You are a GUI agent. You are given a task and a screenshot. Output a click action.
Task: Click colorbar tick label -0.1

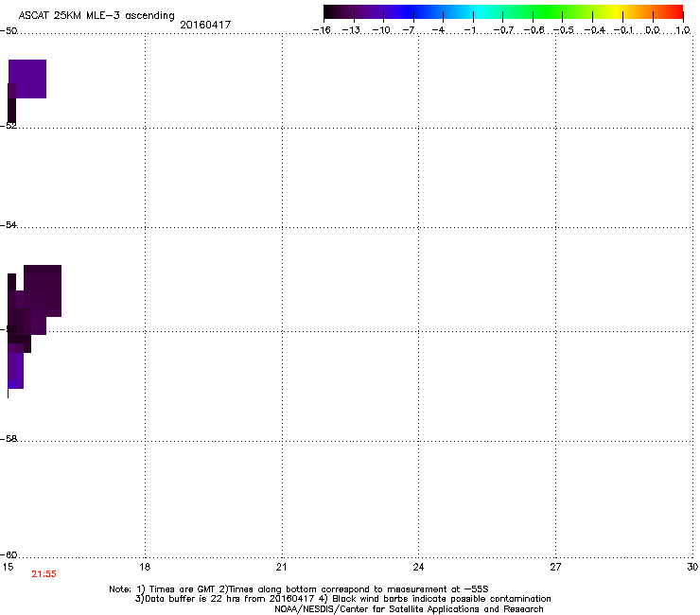[623, 30]
